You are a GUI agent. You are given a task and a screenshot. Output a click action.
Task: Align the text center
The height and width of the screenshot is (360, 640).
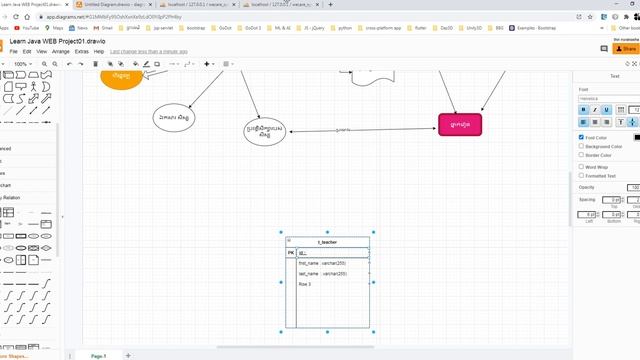(595, 122)
